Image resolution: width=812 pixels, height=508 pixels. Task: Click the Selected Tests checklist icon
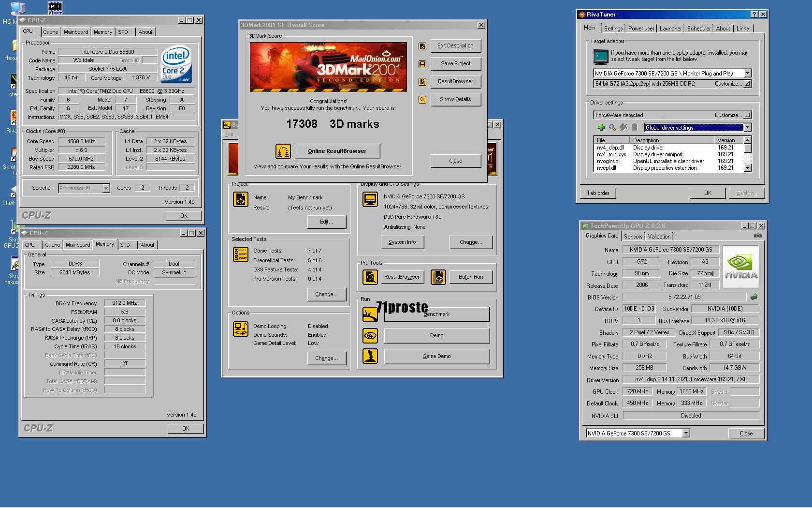(241, 254)
